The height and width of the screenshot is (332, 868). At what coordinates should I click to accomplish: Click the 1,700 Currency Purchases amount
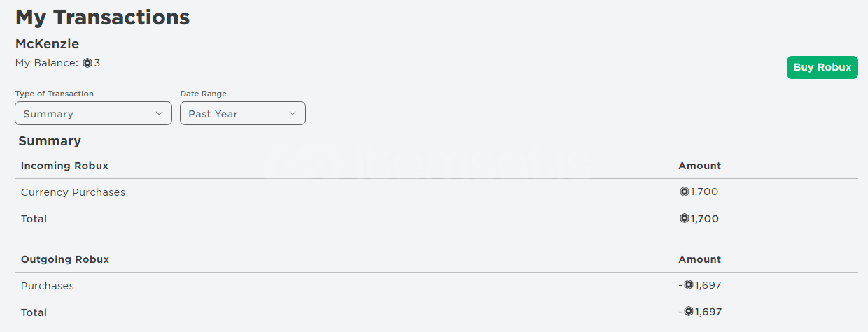(704, 192)
